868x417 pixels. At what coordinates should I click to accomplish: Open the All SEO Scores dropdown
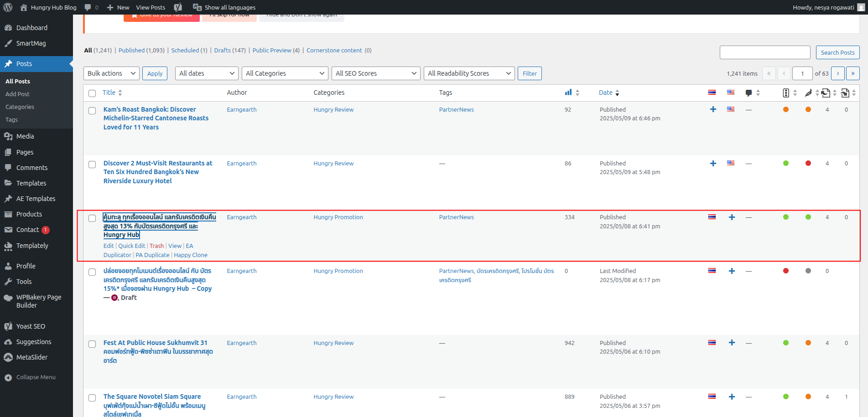[x=375, y=73]
